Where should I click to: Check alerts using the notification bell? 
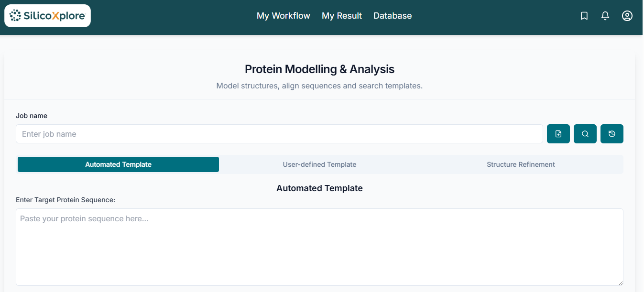point(605,16)
